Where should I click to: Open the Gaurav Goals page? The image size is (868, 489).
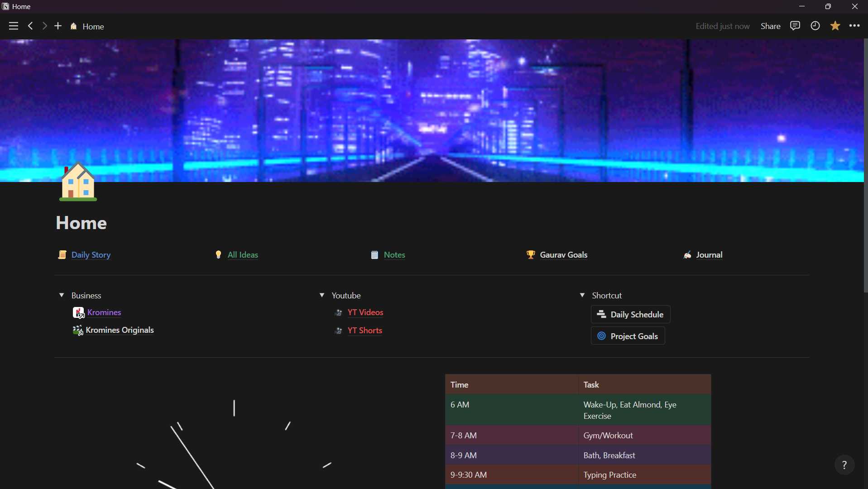(563, 255)
